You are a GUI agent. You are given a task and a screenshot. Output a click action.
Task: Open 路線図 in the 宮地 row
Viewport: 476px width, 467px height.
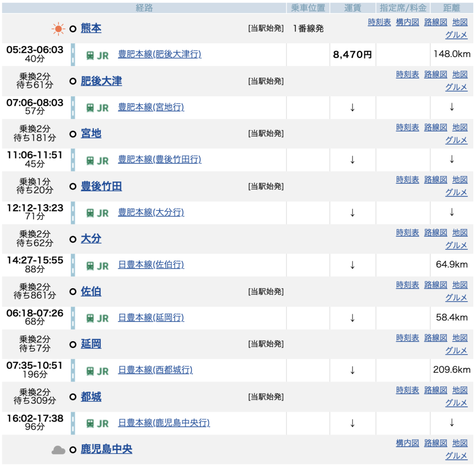[x=436, y=127]
